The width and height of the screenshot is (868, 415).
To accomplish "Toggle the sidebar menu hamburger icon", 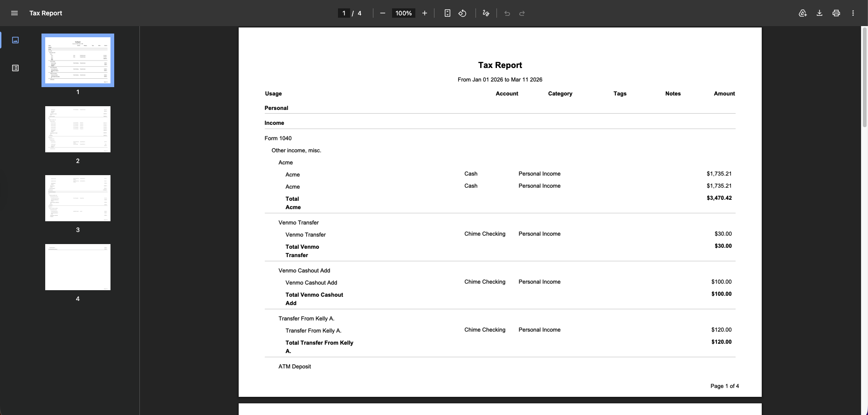I will (14, 13).
